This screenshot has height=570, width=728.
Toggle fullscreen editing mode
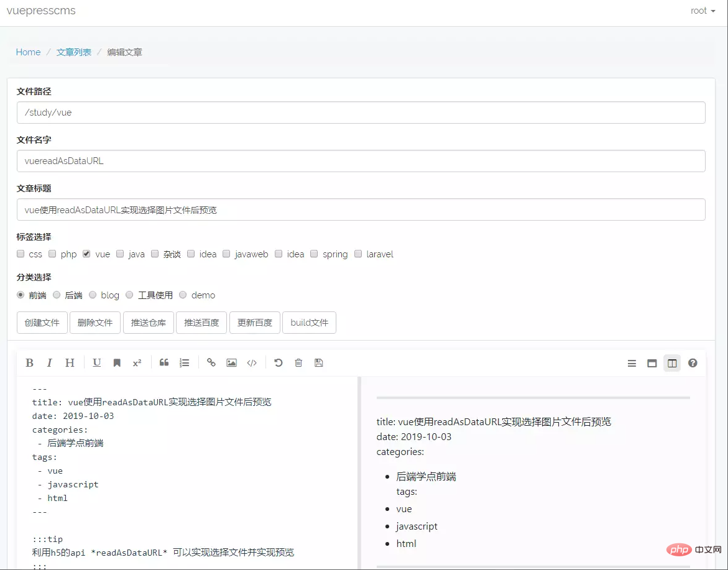(652, 363)
